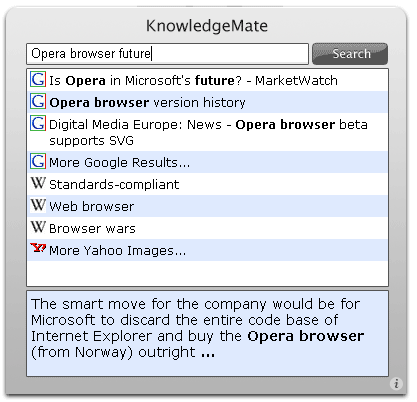417x402 pixels.
Task: Focus the search field containing 'Opera browser future'
Action: pos(167,54)
